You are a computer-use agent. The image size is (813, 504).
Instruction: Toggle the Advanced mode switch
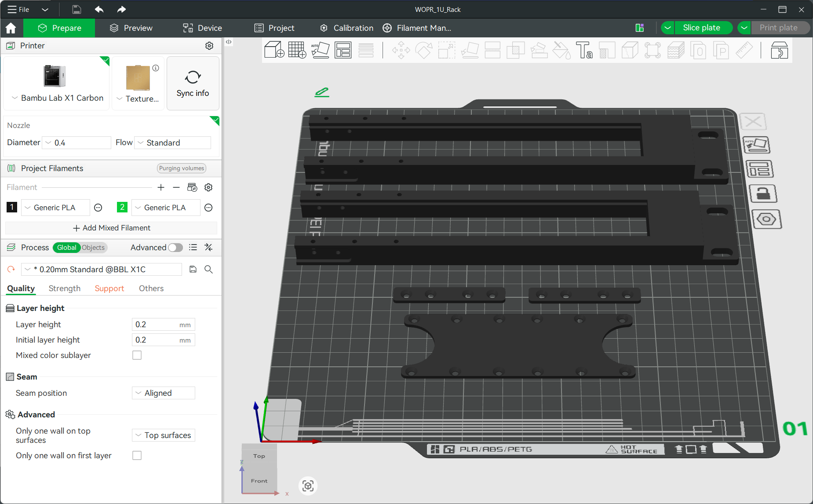175,248
